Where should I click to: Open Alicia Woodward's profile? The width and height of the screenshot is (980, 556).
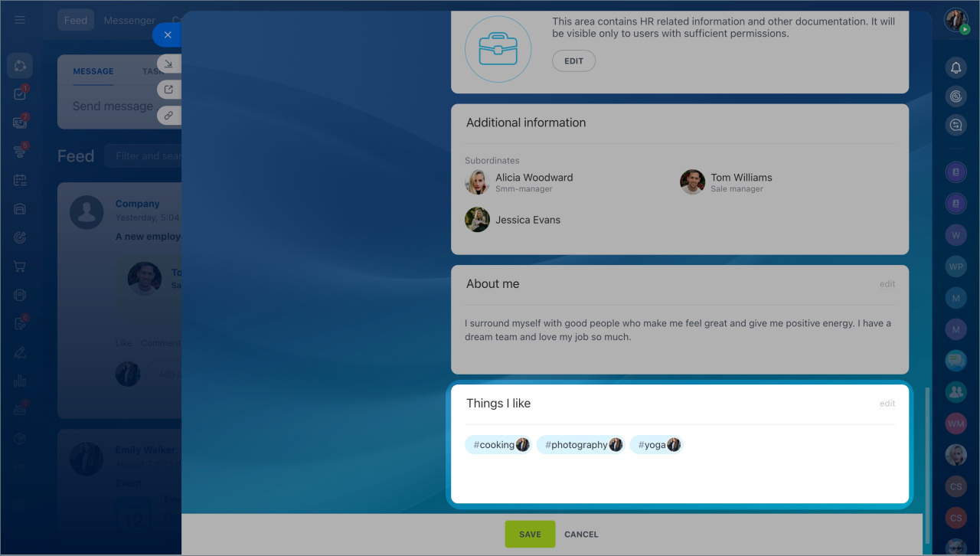[534, 178]
